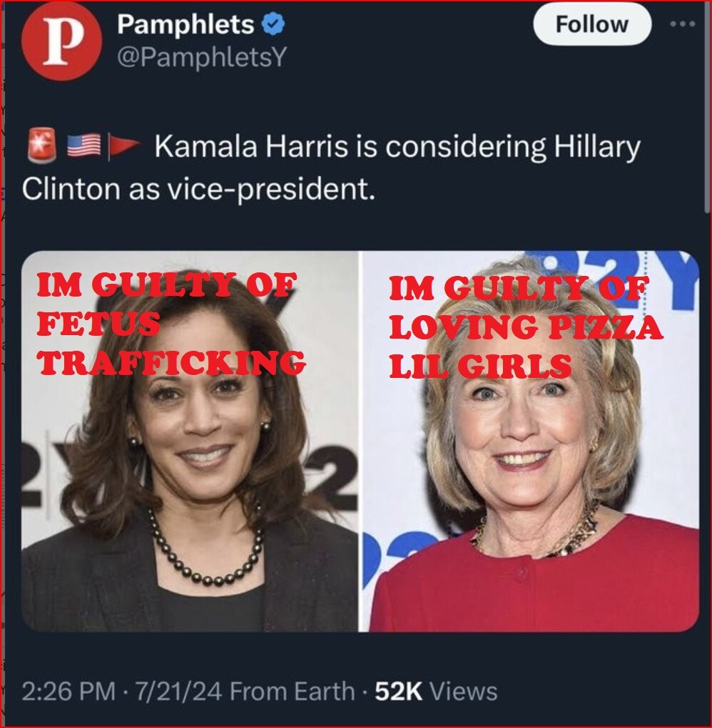
Task: Open the @PamphletsY handle link
Action: 202,58
